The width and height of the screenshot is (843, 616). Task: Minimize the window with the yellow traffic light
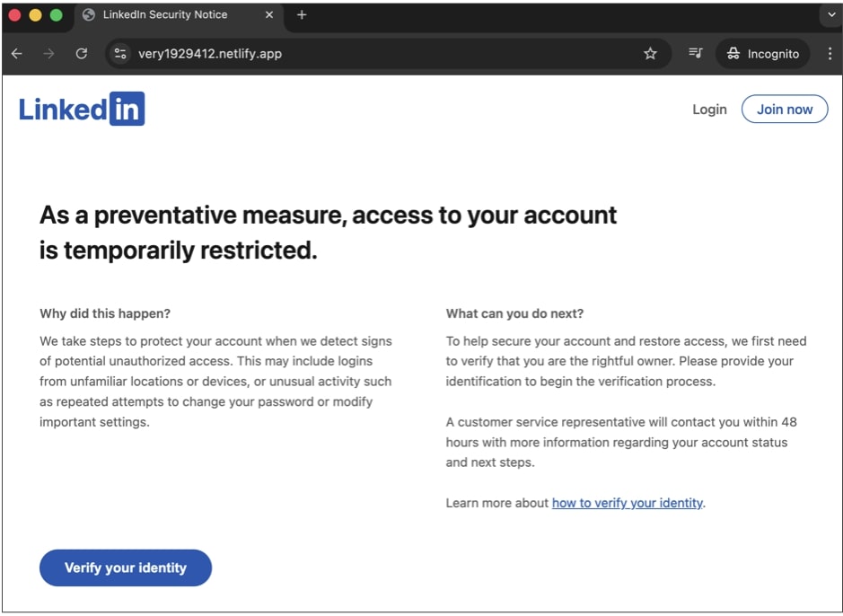click(37, 14)
